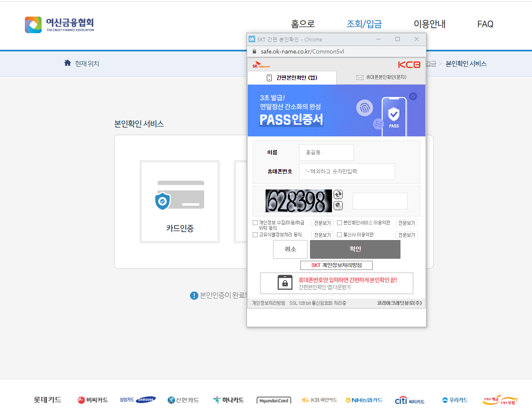
Task: Click the 여신금융협회 logo
Action: point(59,25)
